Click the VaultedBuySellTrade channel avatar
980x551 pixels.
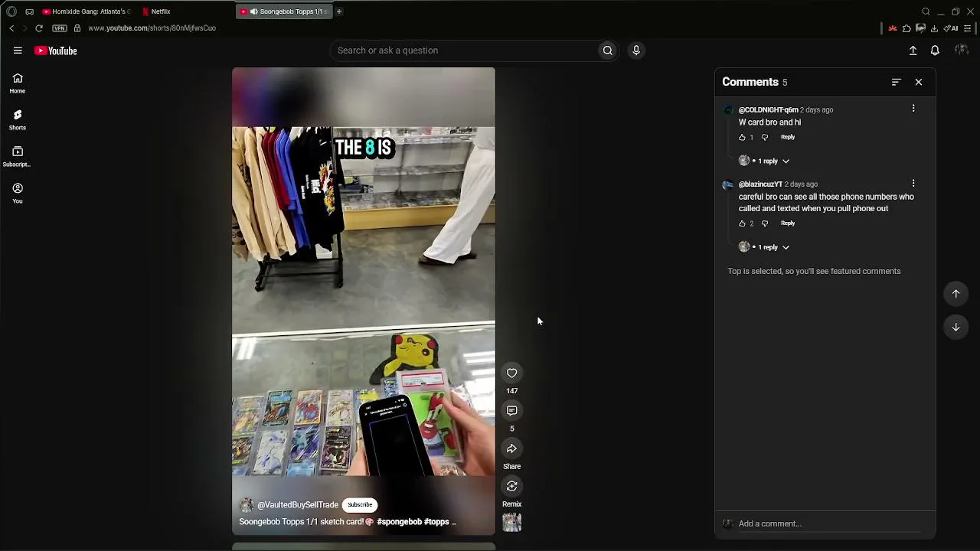point(247,505)
